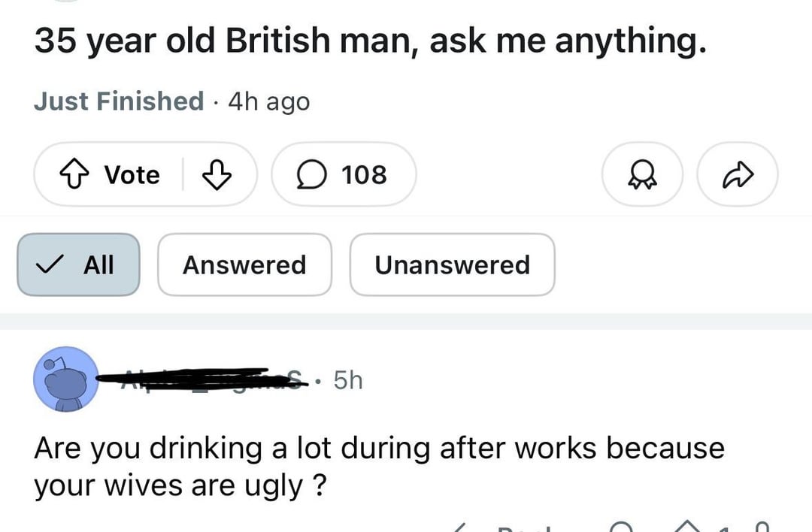
Task: Click the checkmark on the All filter
Action: point(50,264)
